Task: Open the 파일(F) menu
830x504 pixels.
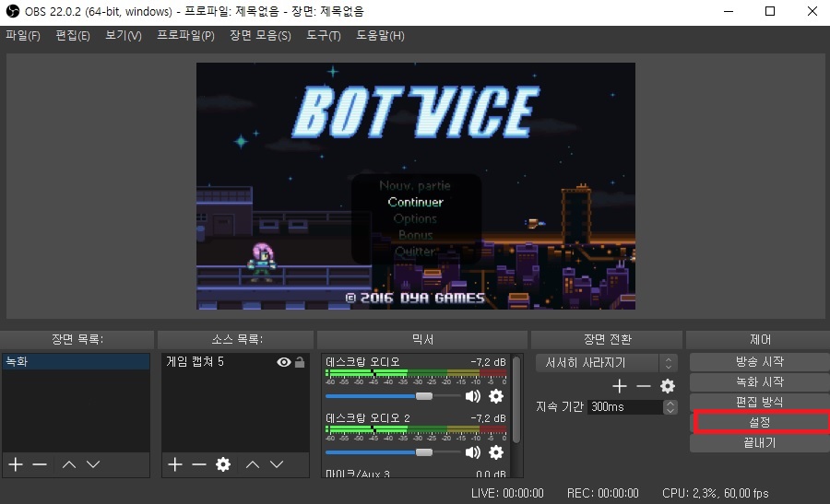Action: tap(23, 35)
